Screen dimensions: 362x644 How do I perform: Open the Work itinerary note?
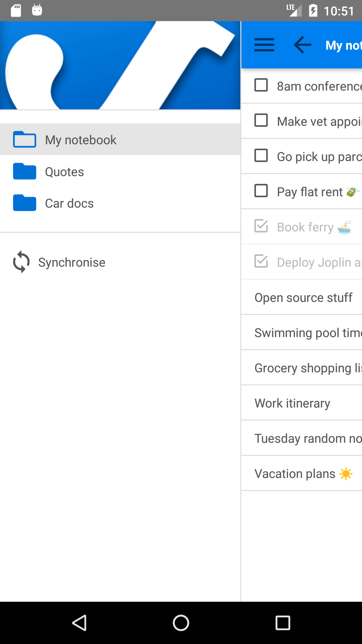(x=292, y=403)
